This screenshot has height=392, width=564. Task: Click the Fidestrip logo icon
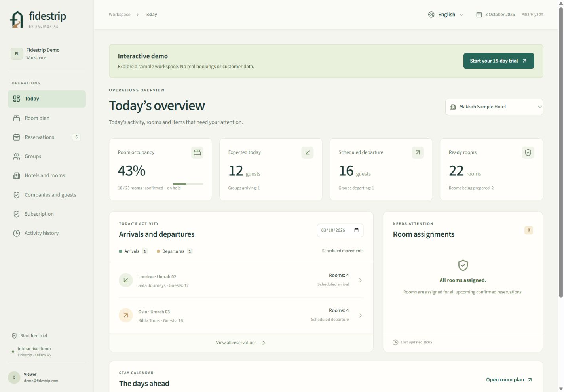(17, 19)
